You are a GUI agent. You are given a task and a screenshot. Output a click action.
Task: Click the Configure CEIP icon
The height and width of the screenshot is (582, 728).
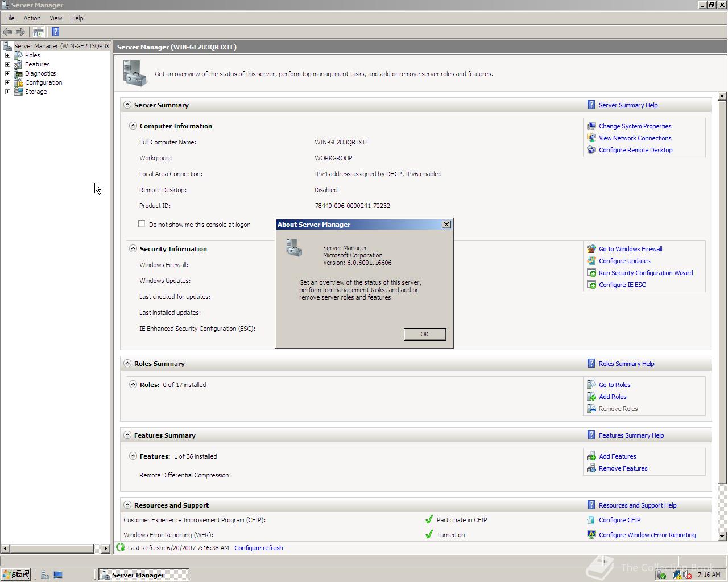(591, 520)
